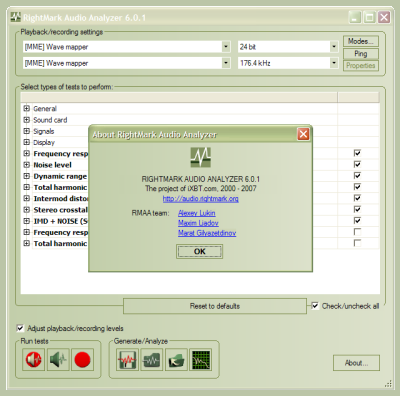This screenshot has width=400, height=396.
Task: Maximize the RightMark Audio Analyzer window
Action: point(369,17)
